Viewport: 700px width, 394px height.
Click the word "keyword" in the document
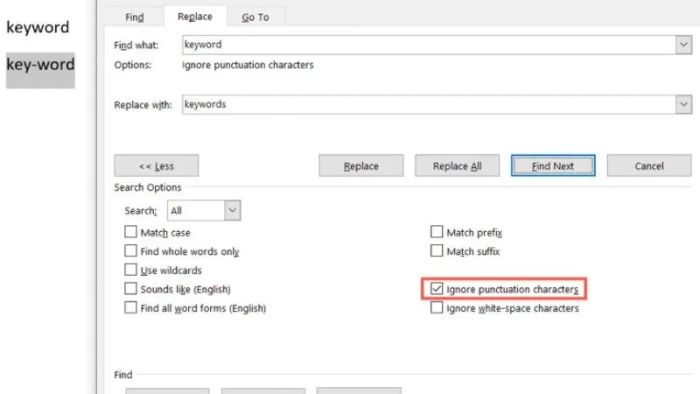38,27
